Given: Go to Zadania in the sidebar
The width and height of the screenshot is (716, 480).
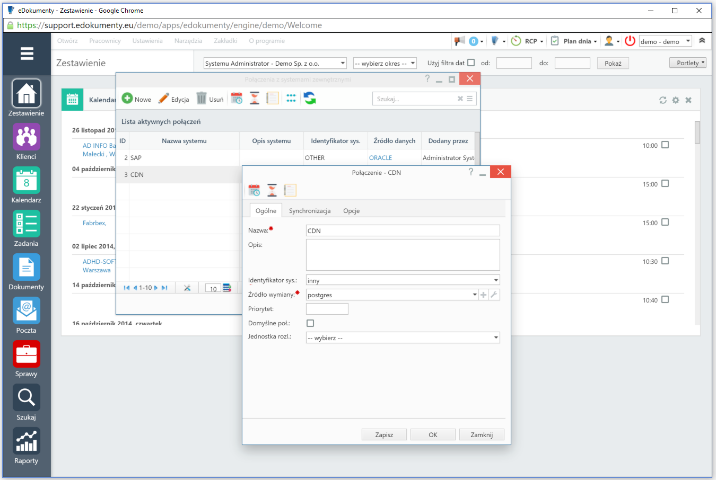Looking at the screenshot, I should 26,224.
